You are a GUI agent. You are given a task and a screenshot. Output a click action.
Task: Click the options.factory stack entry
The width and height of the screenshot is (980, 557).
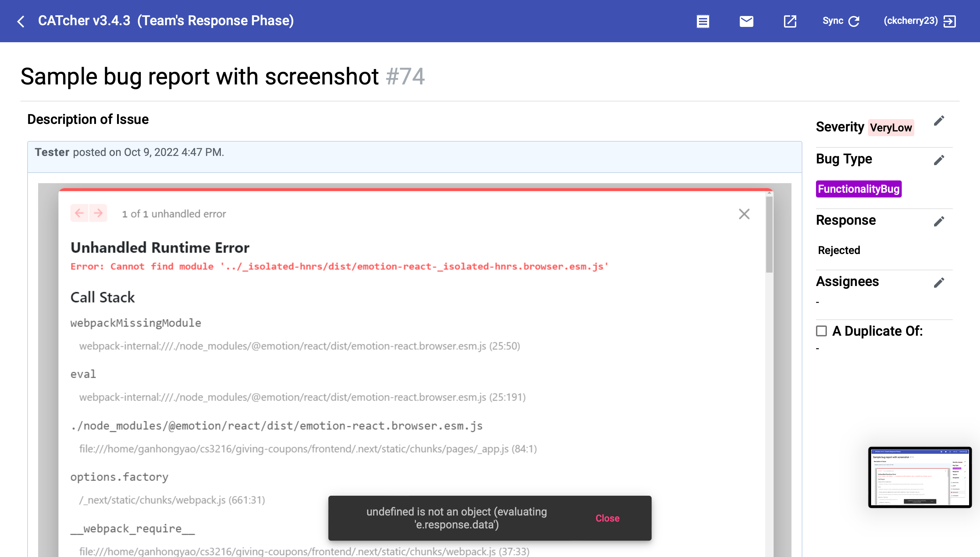pos(119,477)
